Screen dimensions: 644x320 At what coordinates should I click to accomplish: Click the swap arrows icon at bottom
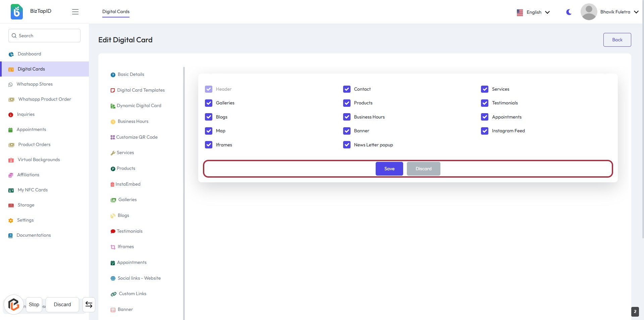[x=89, y=305]
